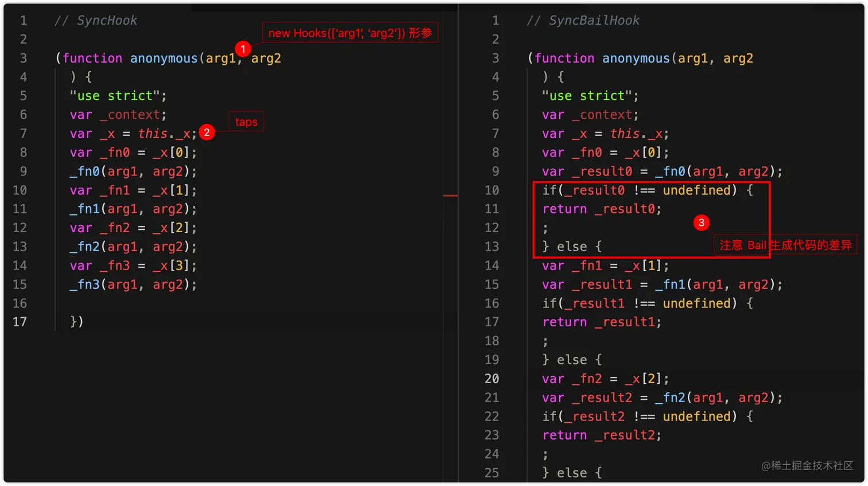
Task: Click 'var _x = this._x;' in SyncBailHook pane
Action: [x=605, y=134]
